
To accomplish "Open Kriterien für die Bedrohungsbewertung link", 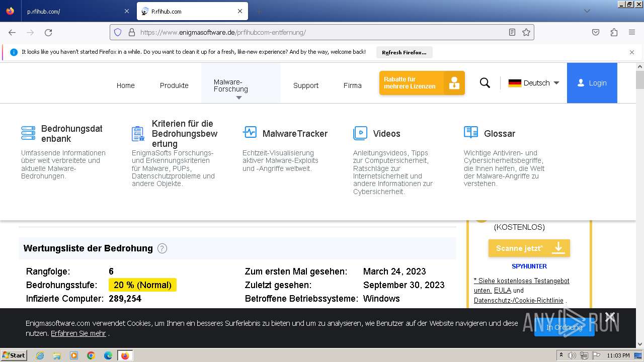I will pyautogui.click(x=185, y=134).
